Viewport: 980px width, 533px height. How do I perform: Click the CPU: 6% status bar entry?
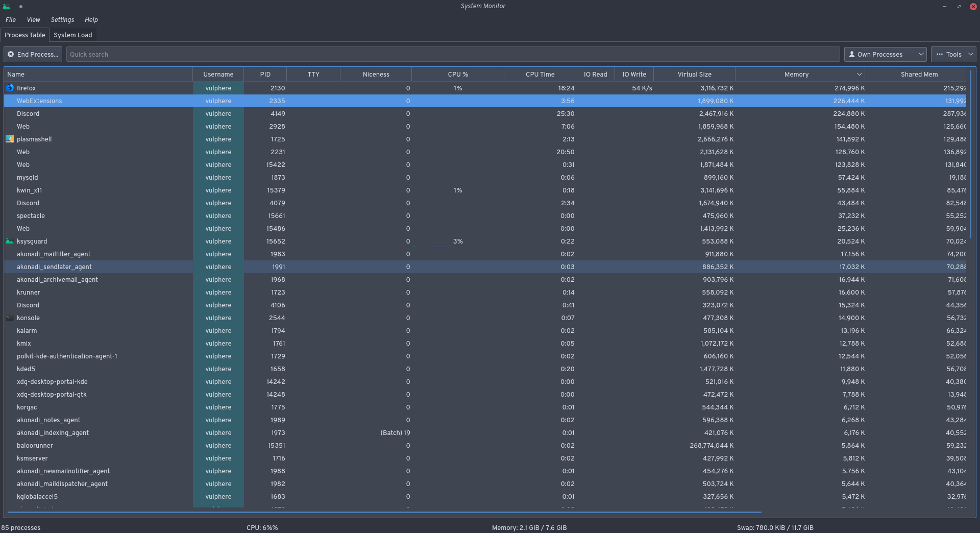click(262, 527)
